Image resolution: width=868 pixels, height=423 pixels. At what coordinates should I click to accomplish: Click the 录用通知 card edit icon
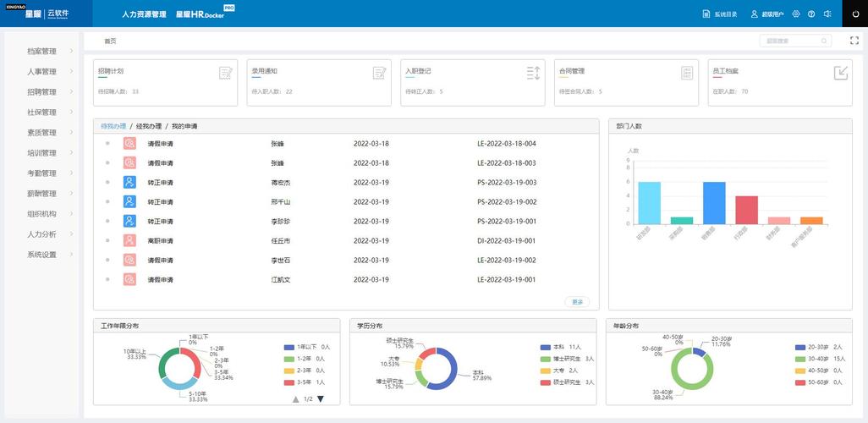(x=379, y=73)
